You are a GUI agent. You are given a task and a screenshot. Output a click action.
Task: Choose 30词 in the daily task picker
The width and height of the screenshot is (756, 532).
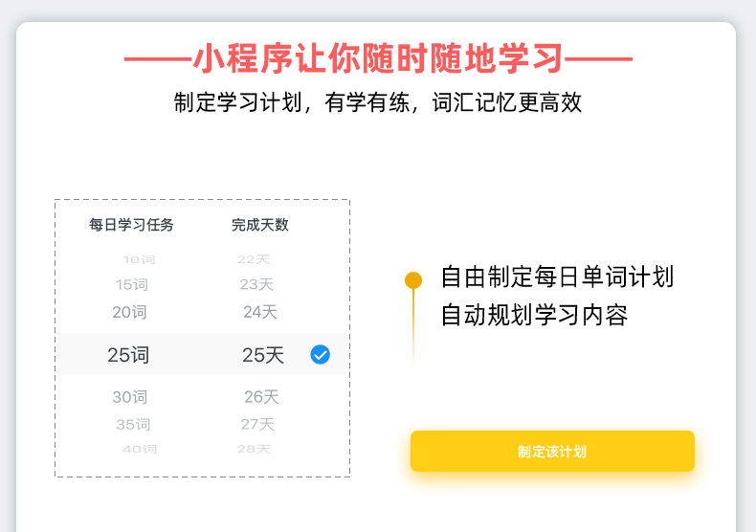[129, 397]
